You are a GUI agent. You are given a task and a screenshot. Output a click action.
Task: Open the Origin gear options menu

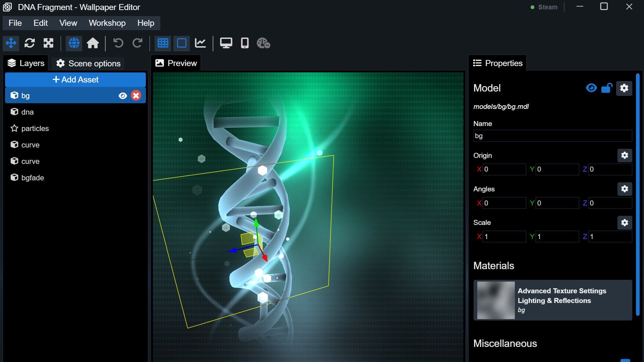(x=625, y=156)
